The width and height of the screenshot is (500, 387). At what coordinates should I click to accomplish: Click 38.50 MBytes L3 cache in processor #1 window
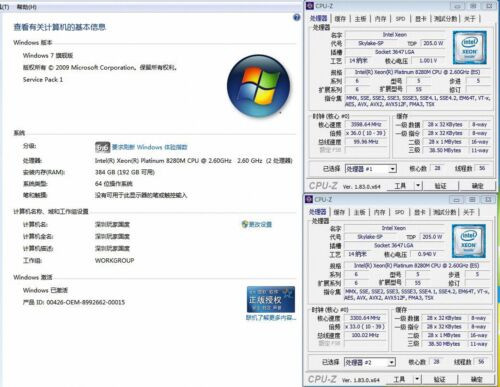pyautogui.click(x=445, y=150)
